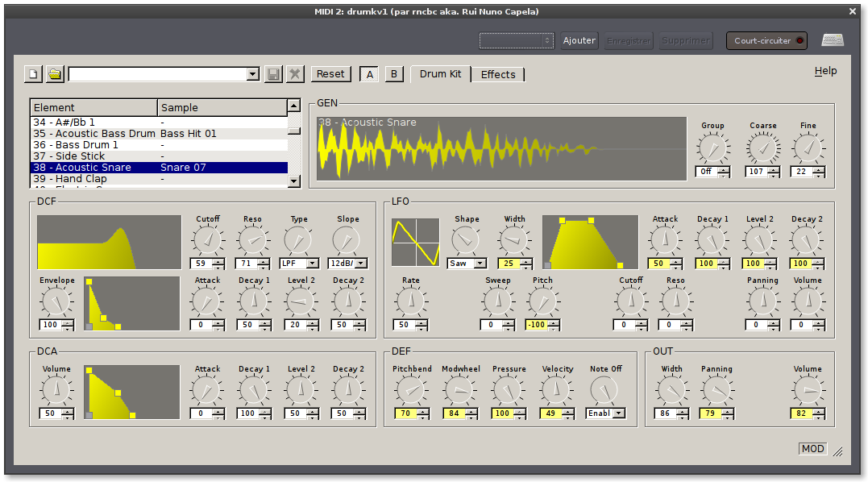
Task: Switch to preset slot B
Action: coord(394,74)
